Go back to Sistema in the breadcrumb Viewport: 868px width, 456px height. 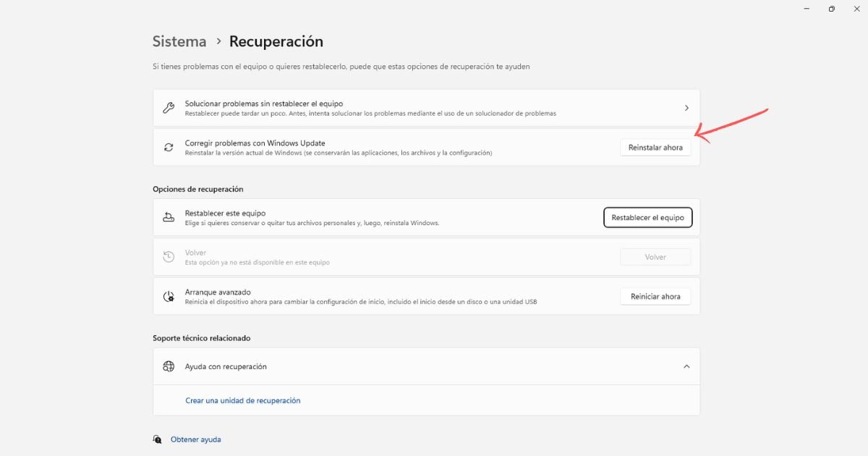tap(179, 42)
